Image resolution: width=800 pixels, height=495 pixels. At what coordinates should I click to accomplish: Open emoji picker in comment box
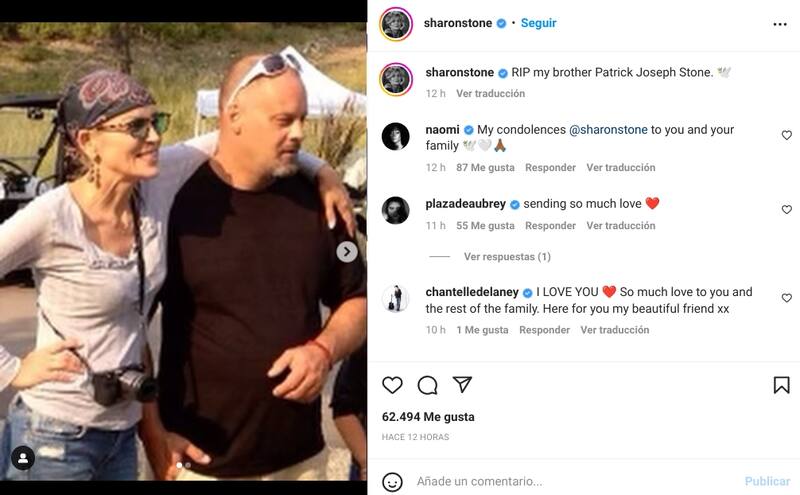pyautogui.click(x=392, y=482)
